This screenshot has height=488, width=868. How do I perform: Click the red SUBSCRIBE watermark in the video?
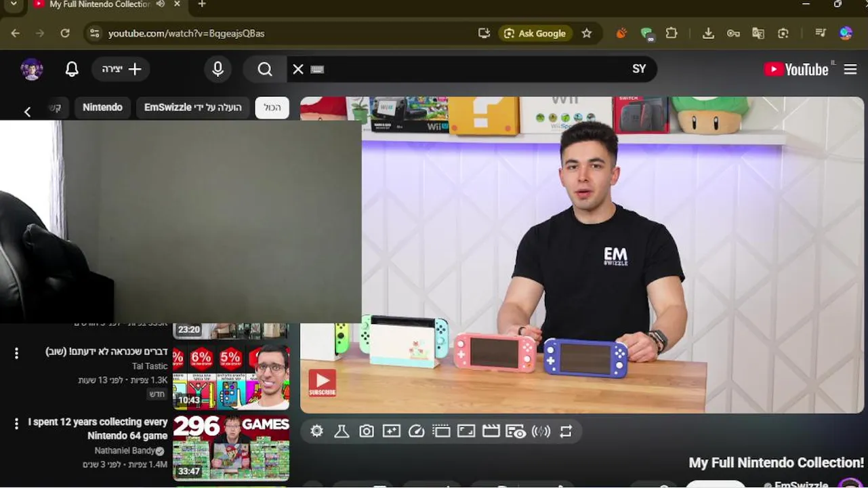(x=322, y=383)
